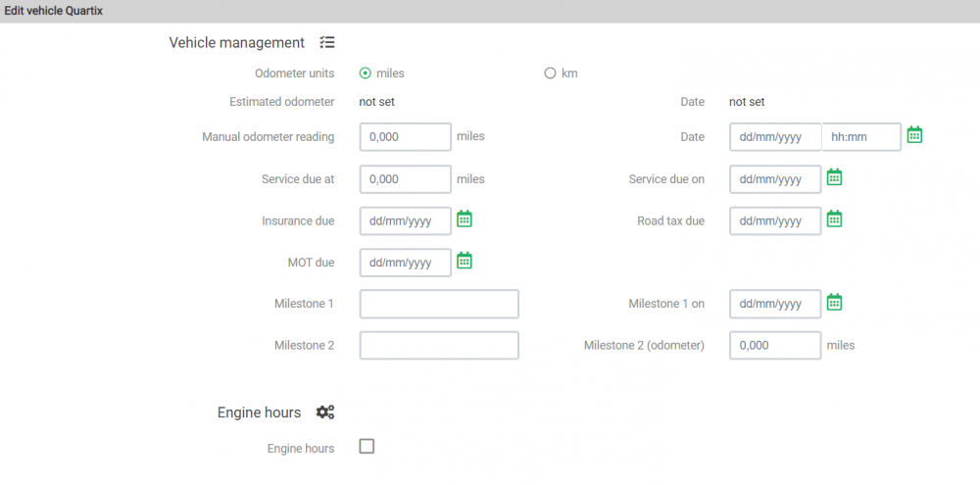Screen dimensions: 980x485
Task: Click Manual odometer reading input field
Action: coord(406,137)
